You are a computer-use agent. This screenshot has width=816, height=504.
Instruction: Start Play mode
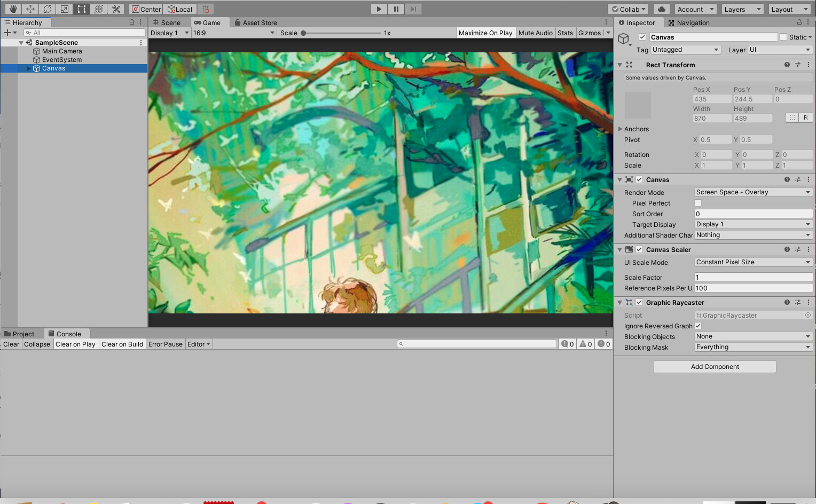click(379, 9)
